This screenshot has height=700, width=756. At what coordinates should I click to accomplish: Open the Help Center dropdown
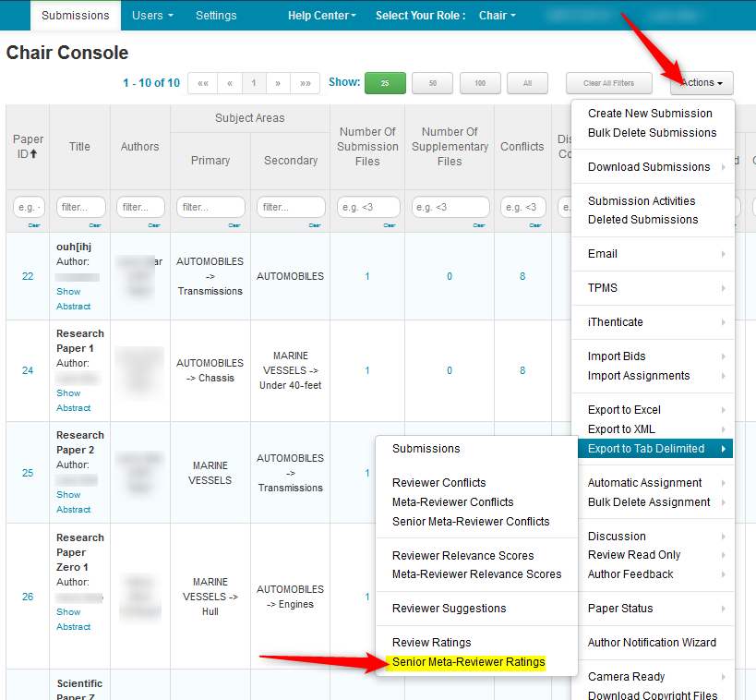pyautogui.click(x=321, y=16)
